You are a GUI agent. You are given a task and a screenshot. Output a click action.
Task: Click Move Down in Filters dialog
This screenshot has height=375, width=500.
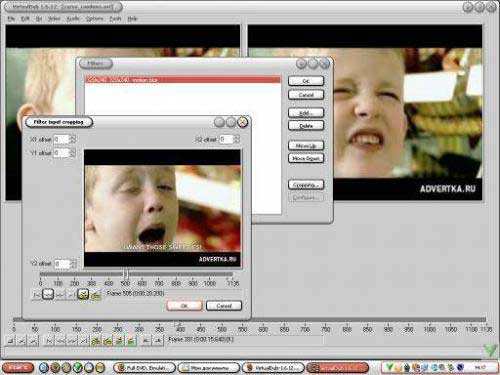(306, 158)
